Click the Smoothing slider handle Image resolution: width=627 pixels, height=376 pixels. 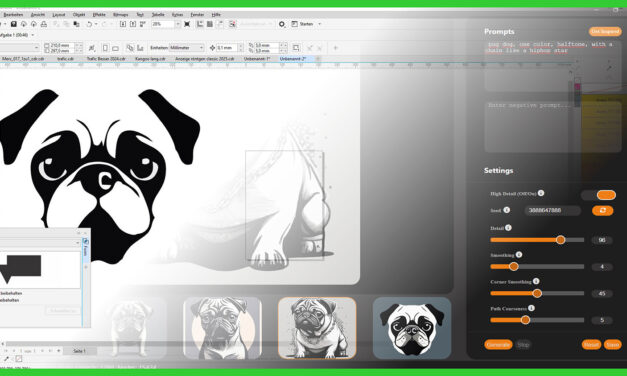click(514, 266)
